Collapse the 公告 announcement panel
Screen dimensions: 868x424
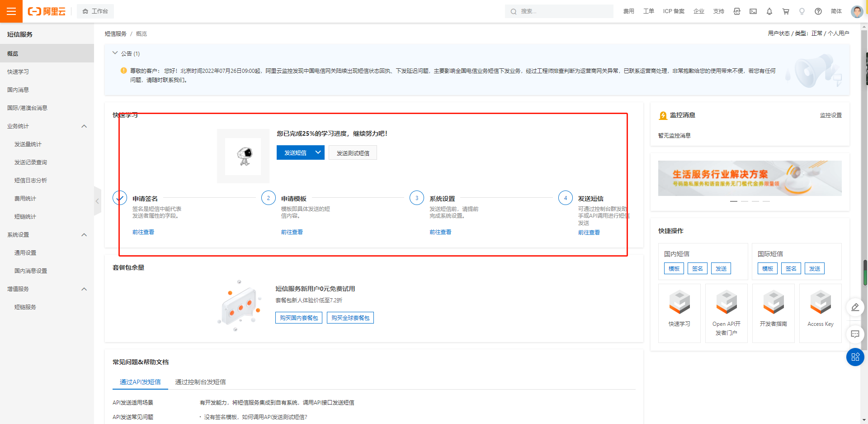[x=115, y=53]
